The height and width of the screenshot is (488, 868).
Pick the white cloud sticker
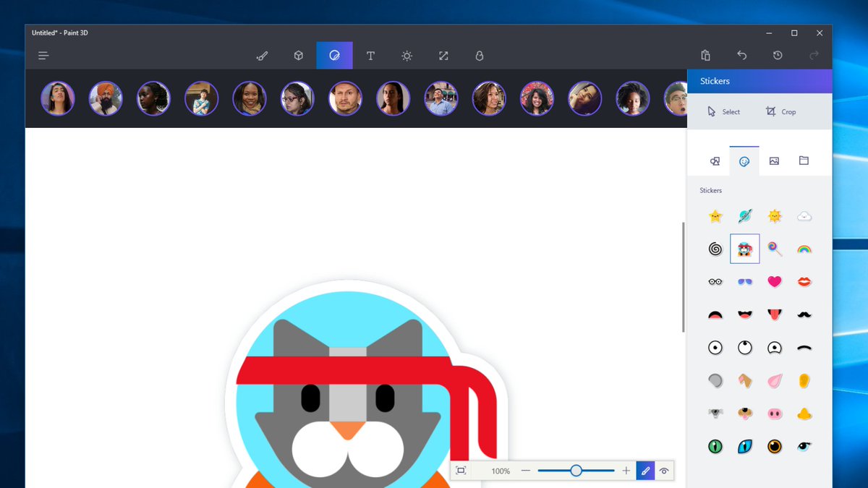click(804, 216)
